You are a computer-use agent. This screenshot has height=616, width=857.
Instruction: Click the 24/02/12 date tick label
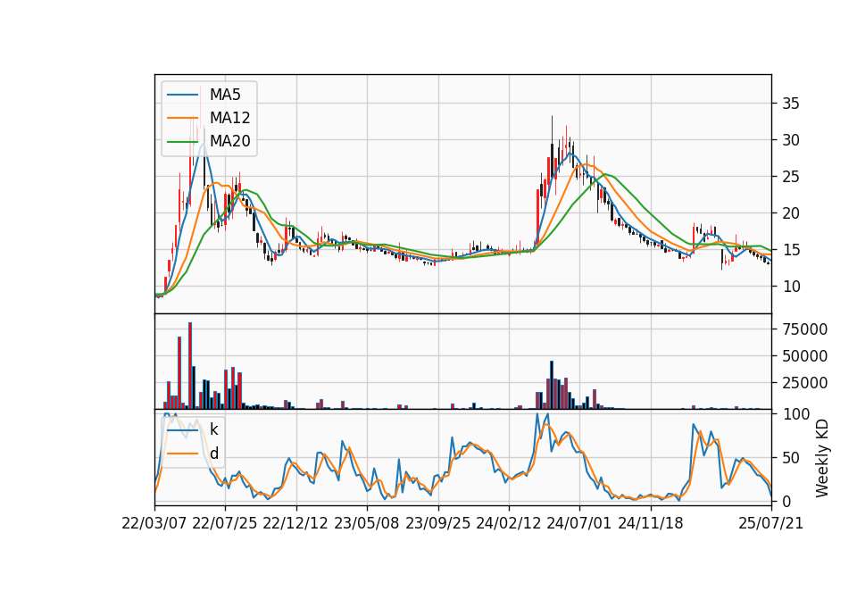pos(509,523)
